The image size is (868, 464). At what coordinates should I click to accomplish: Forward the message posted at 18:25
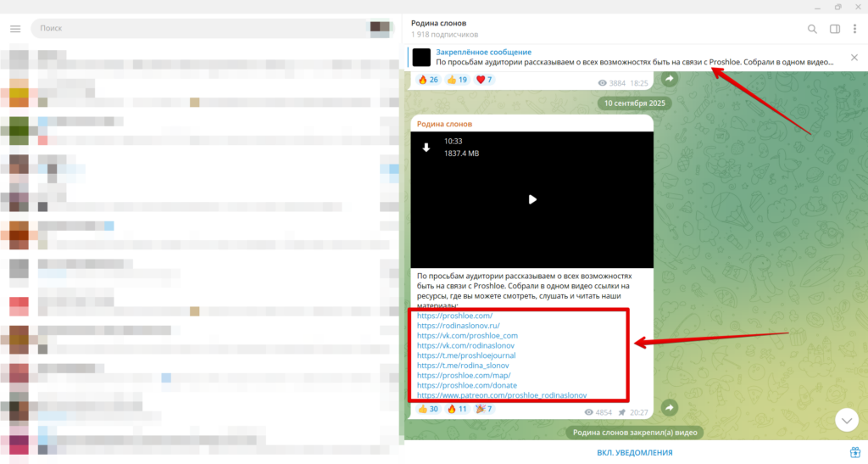pyautogui.click(x=670, y=79)
